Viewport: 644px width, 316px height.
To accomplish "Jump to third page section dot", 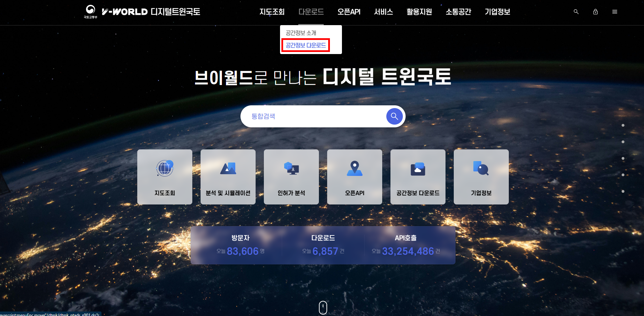I will (623, 158).
